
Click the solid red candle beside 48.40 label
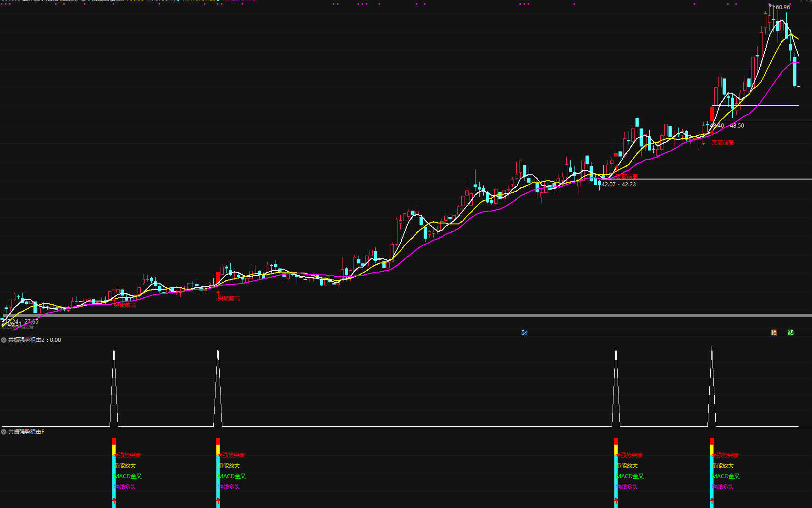pos(712,113)
